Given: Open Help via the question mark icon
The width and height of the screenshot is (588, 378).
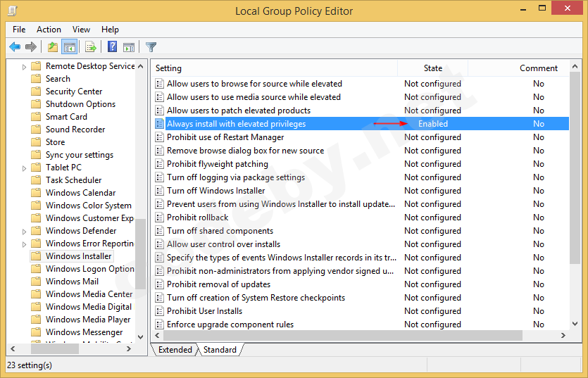Looking at the screenshot, I should [112, 47].
